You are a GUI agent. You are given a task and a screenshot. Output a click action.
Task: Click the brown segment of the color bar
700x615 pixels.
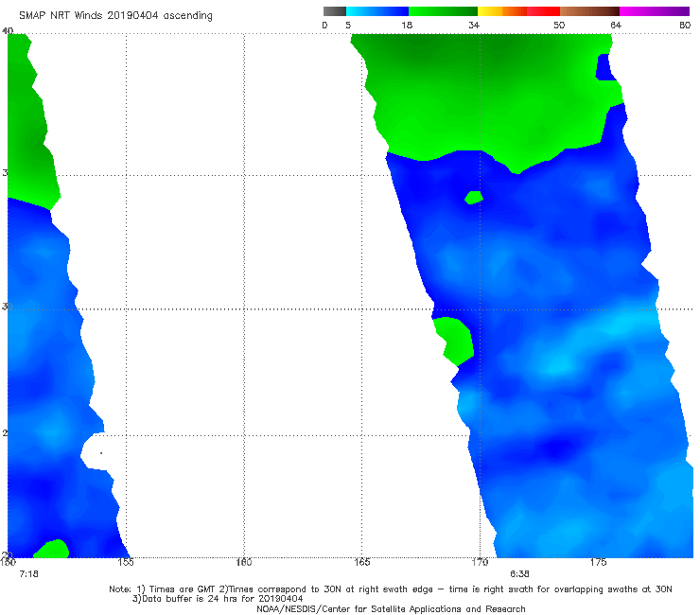pos(589,11)
